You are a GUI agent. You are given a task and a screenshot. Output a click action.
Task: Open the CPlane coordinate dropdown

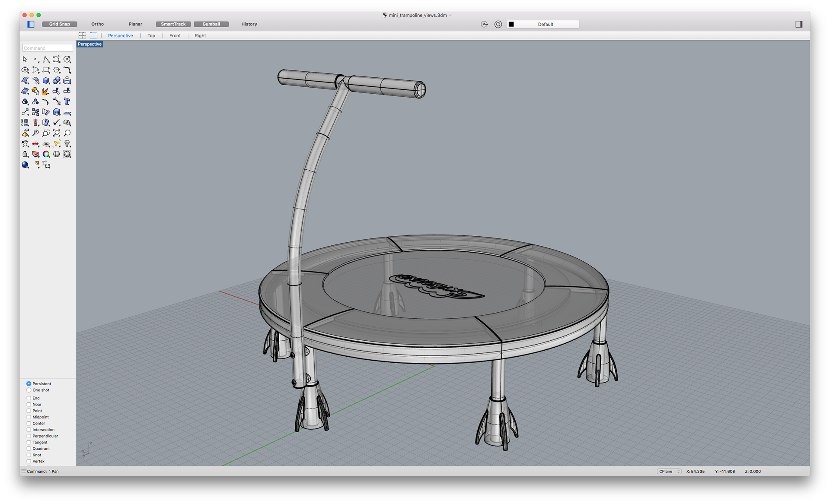669,471
